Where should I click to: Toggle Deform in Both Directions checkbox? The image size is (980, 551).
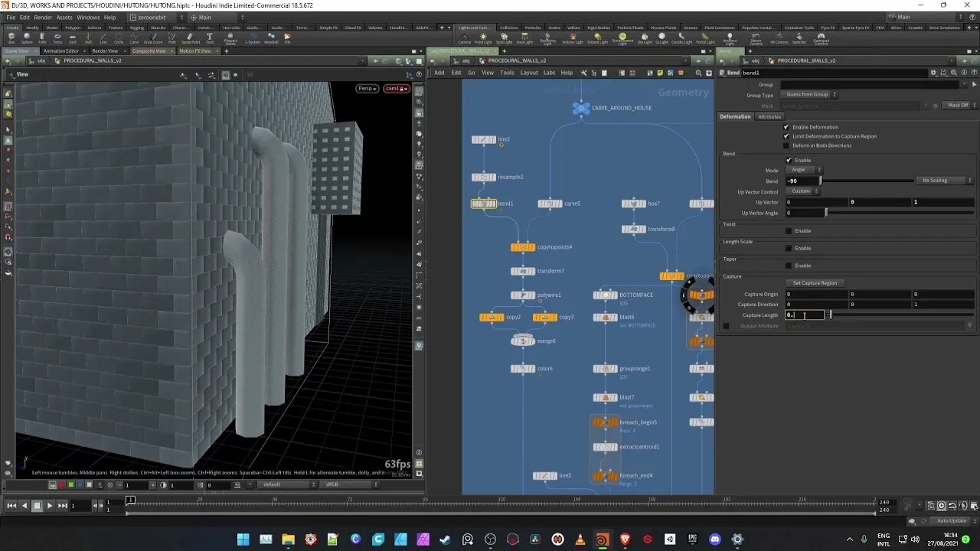pos(786,145)
